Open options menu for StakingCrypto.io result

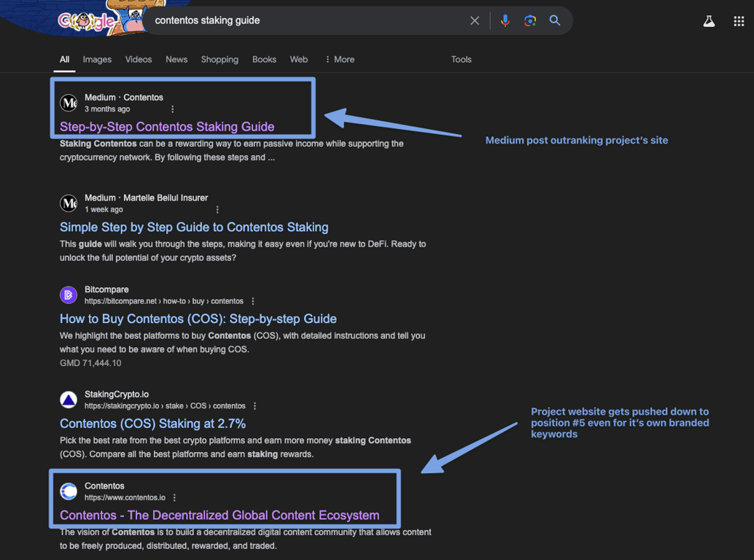(x=255, y=406)
